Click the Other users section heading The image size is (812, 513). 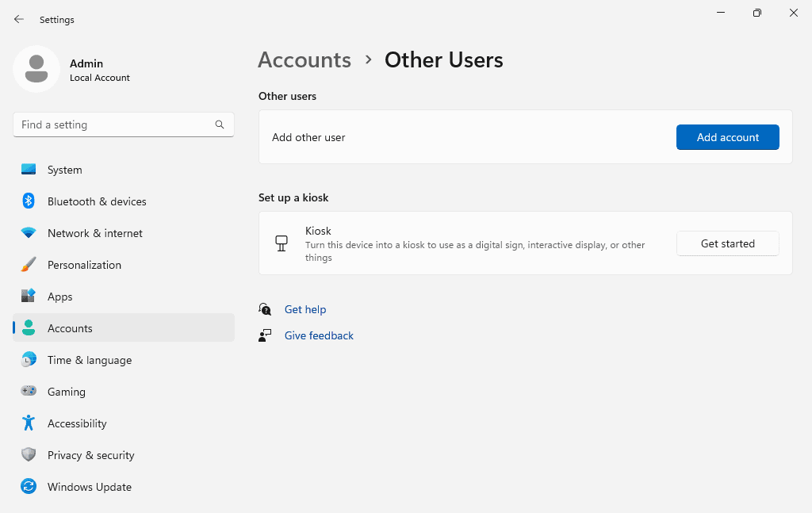[x=287, y=96]
